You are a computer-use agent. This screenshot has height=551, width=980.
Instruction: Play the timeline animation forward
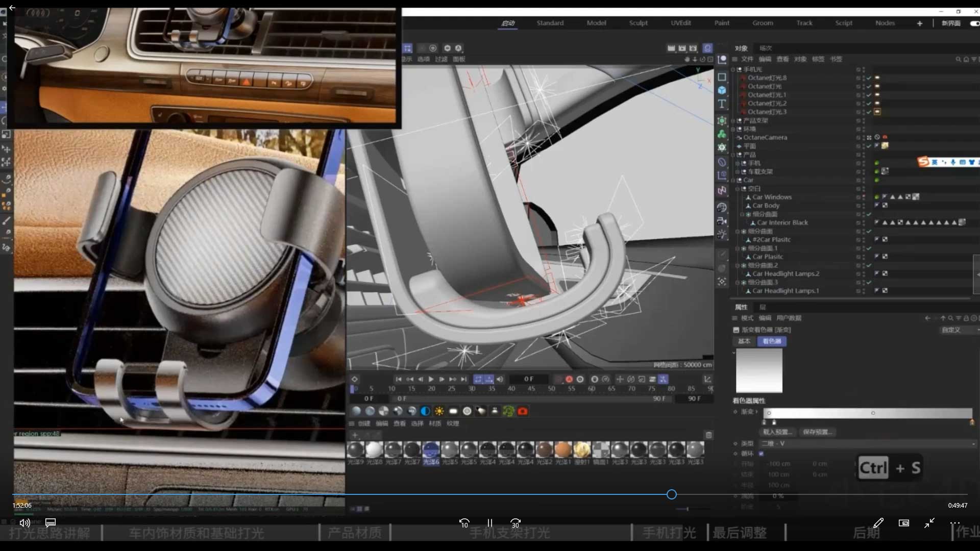(431, 379)
